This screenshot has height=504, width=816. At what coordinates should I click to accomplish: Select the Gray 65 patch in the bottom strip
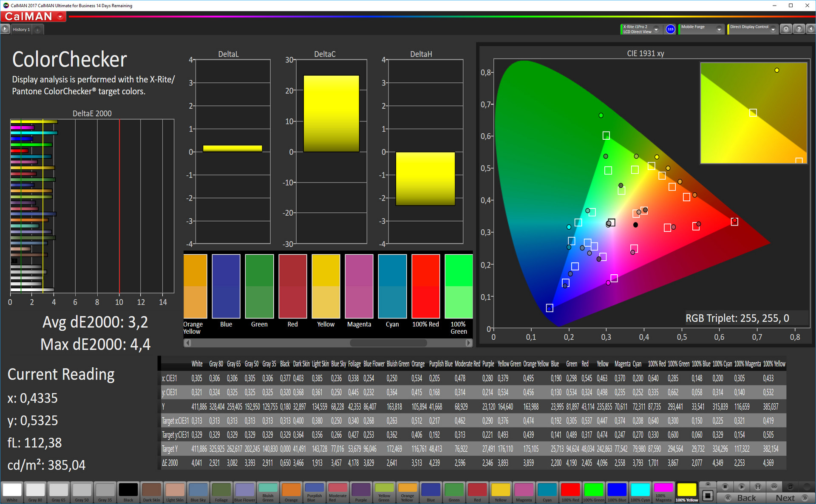[x=59, y=493]
